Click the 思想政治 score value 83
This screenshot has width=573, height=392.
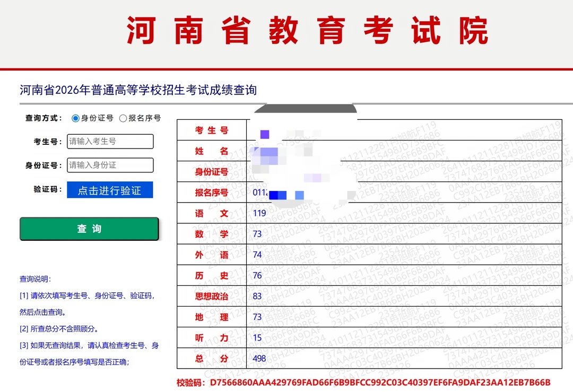[x=257, y=297]
